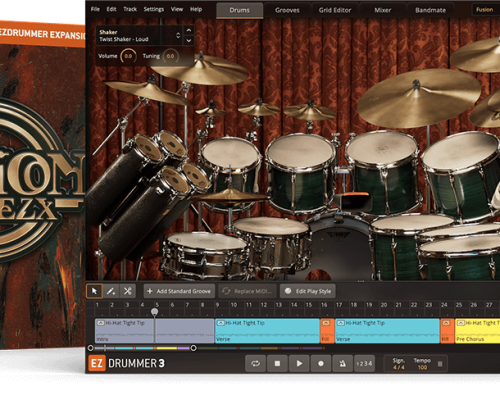Viewport: 500px width, 400px height.
Task: Click Add Standard Groove button
Action: point(179,291)
